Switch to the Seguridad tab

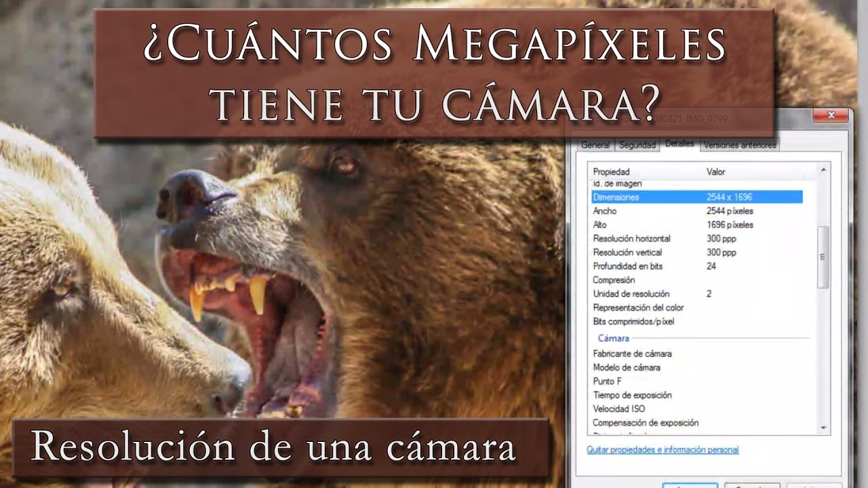(x=637, y=145)
